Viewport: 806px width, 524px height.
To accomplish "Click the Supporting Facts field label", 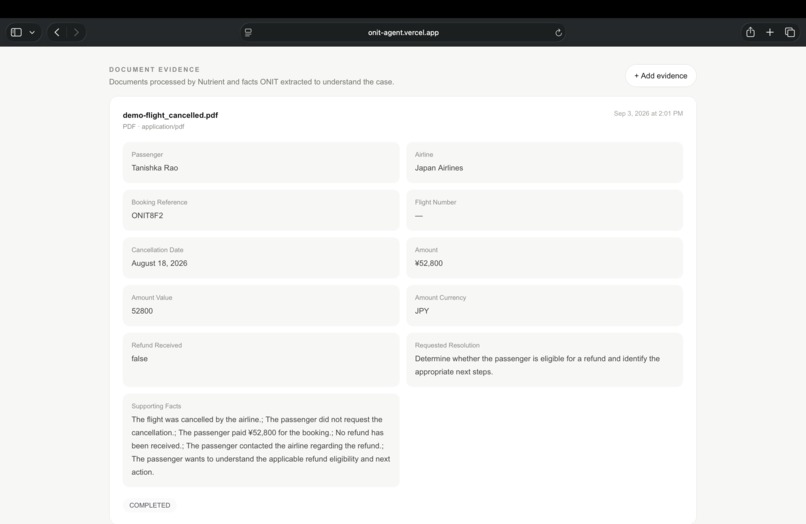I will click(x=156, y=406).
